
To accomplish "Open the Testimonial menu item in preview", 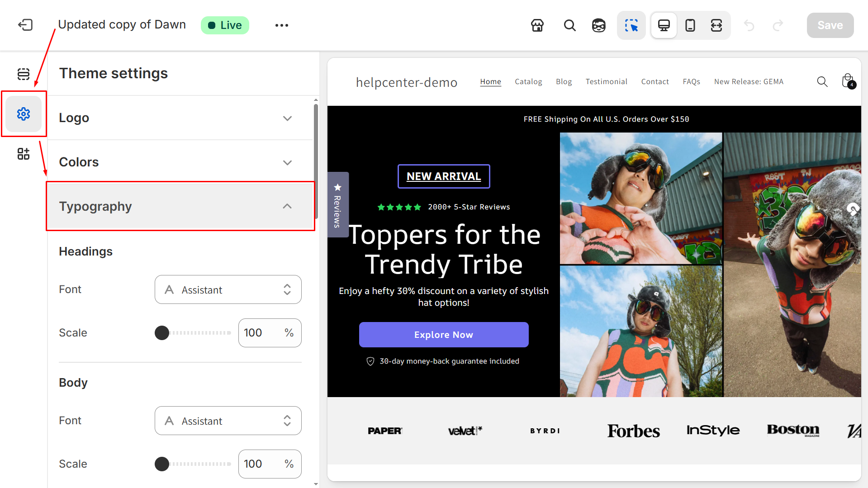I will point(606,81).
